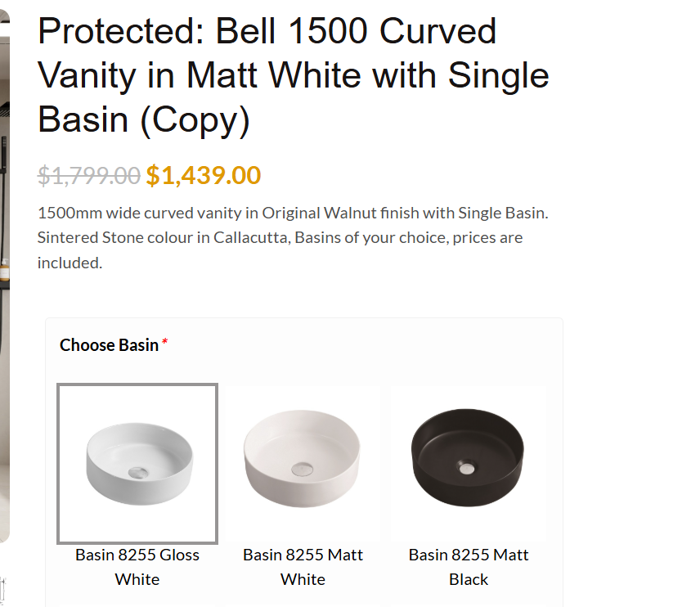Click the 'Basin 8255 Matt Black' text label
Viewport: 700px width, 607px height.
pyautogui.click(x=469, y=567)
